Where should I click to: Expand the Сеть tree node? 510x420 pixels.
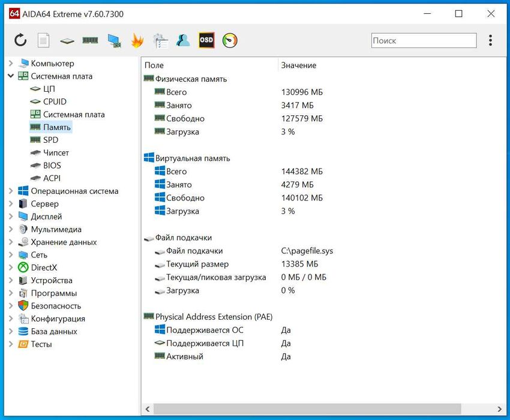tap(11, 255)
